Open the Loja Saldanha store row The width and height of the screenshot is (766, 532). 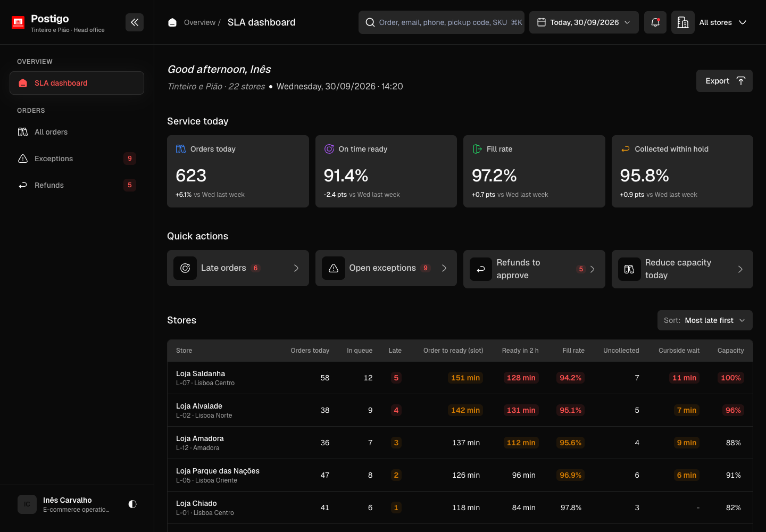460,378
